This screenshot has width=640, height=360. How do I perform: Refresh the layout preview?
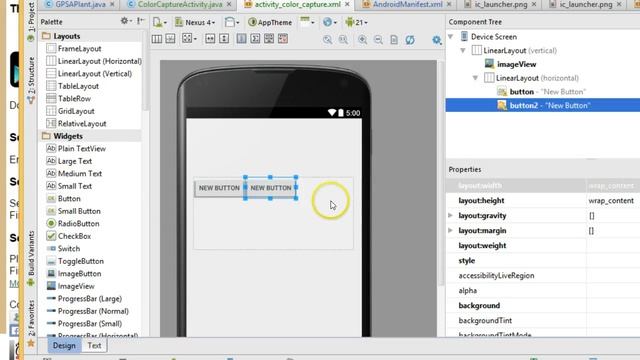[410, 40]
